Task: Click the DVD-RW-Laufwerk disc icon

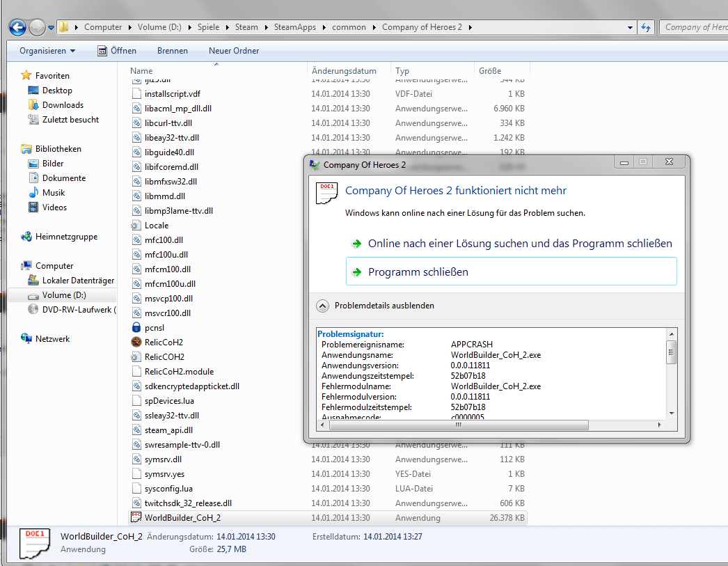Action: coord(33,309)
